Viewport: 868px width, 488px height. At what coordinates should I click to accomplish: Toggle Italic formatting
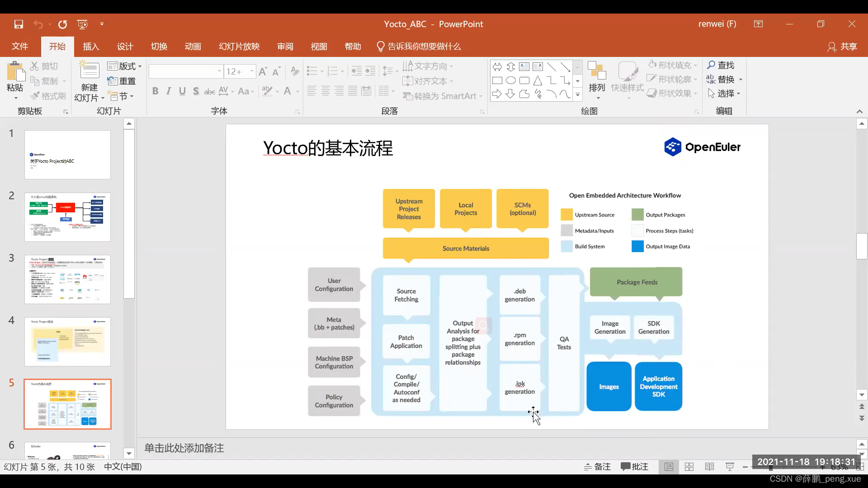(169, 91)
